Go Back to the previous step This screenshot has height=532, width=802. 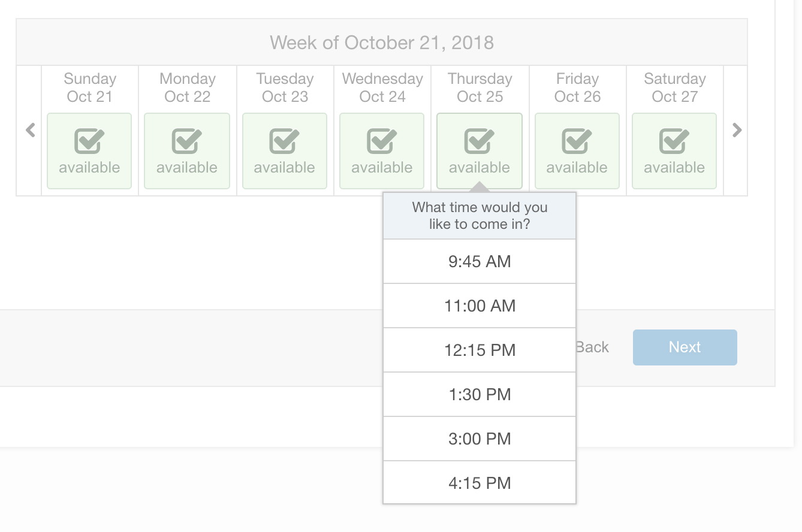pyautogui.click(x=592, y=347)
